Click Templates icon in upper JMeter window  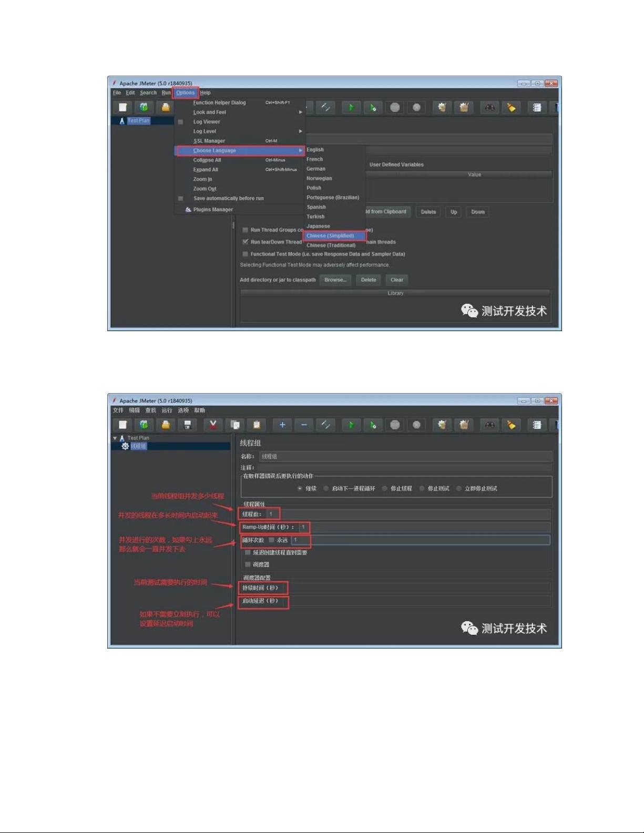click(x=144, y=107)
